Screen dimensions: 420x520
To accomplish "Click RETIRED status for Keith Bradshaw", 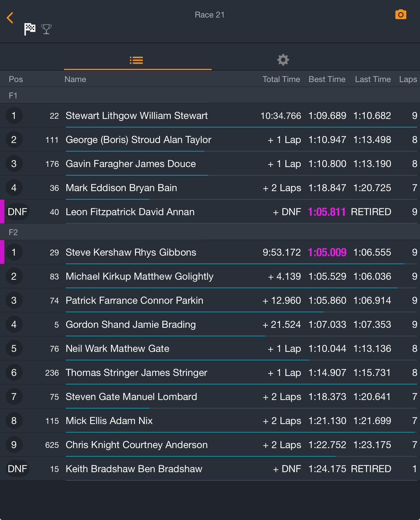I will click(371, 469).
